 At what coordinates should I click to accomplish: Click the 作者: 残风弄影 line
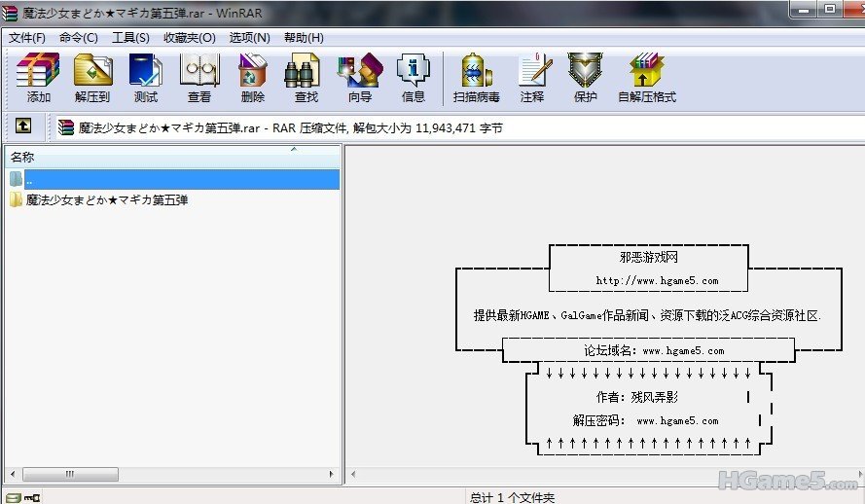point(637,397)
